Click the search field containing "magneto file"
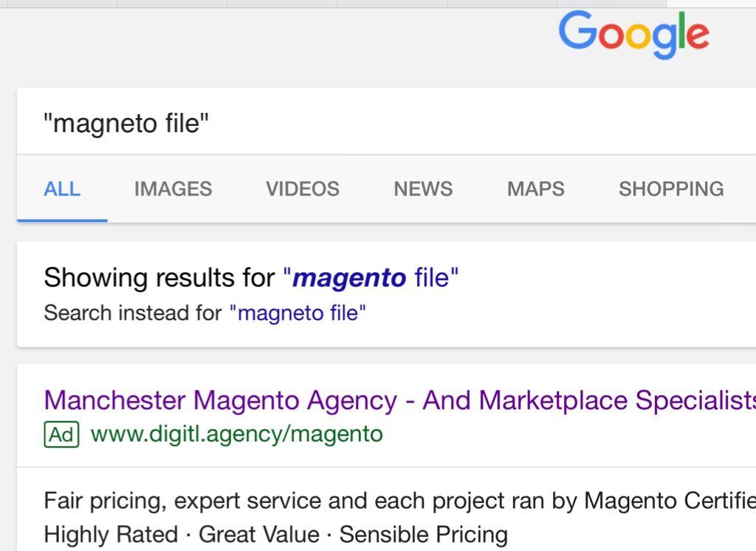756x551 pixels. [386, 122]
